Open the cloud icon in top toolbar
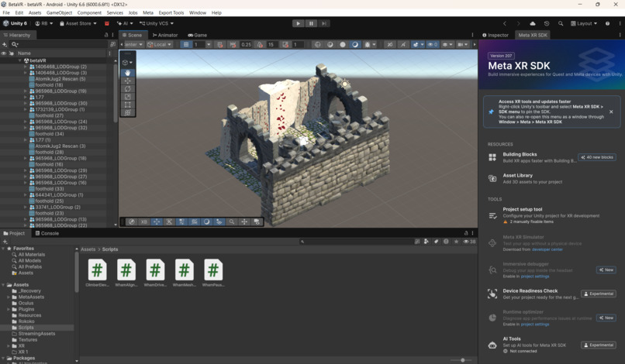Screen dimensions: 625x364 click(533, 23)
